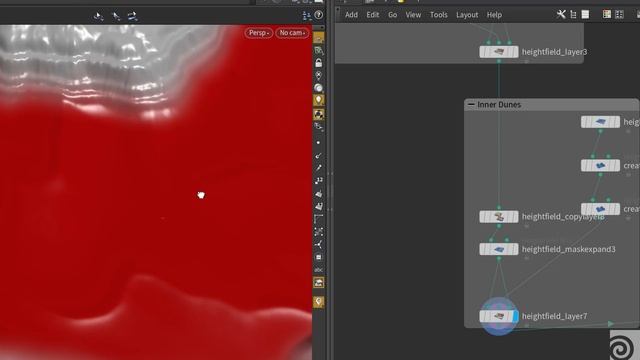Click the viewport help question mark icon

318,15
